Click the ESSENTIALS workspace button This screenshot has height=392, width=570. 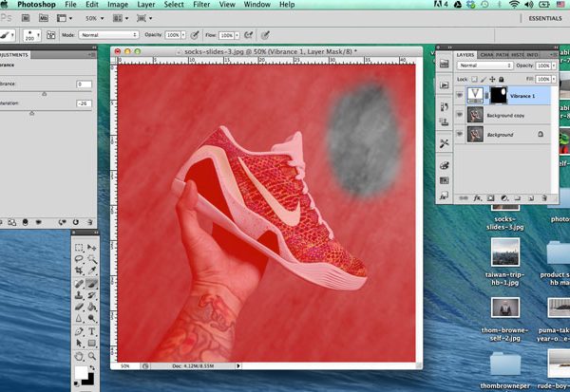(544, 18)
